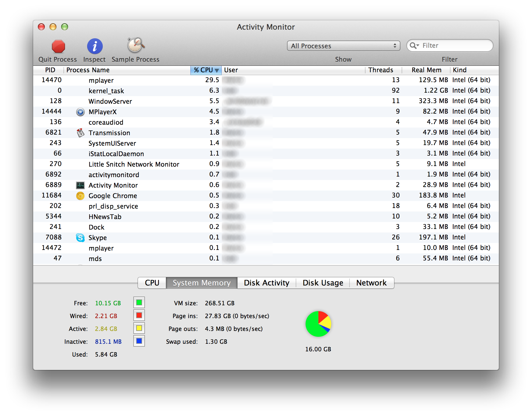
Task: Select the mplayer process with PID 14472
Action: tap(266, 248)
